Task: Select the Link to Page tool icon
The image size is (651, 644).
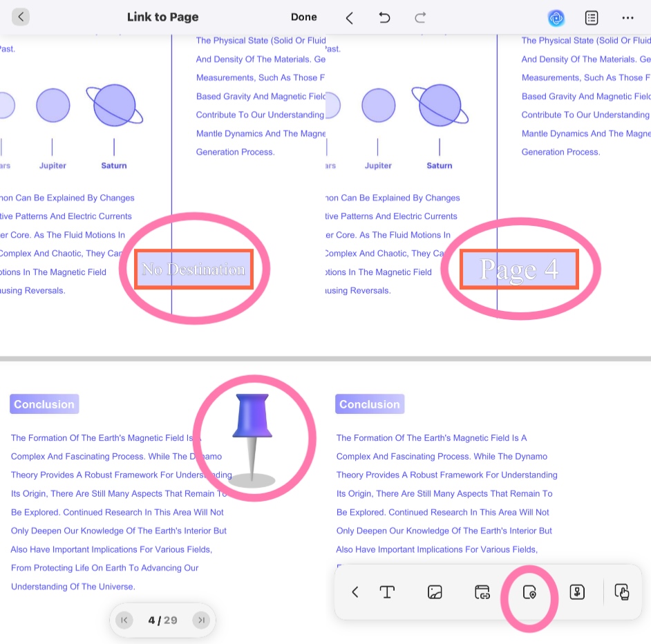Action: coord(529,592)
